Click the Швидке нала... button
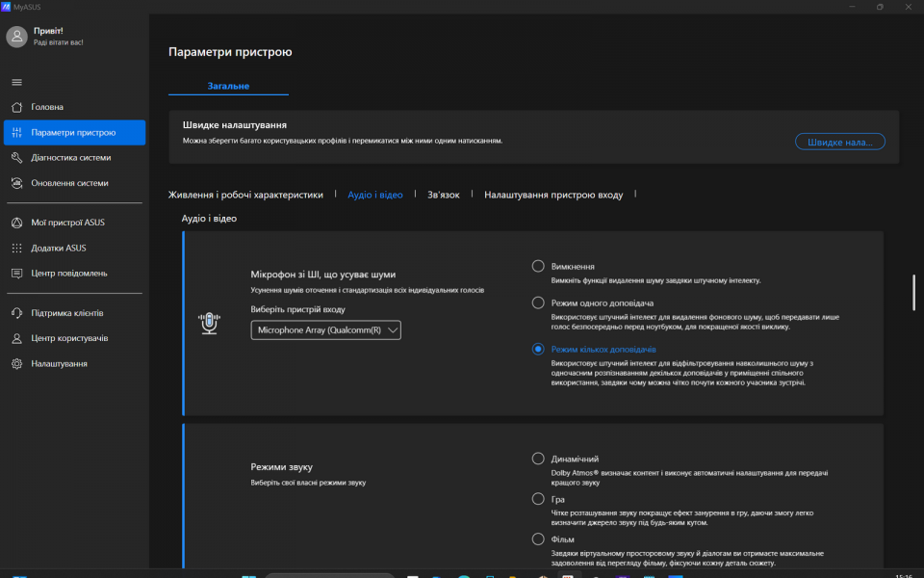The height and width of the screenshot is (578, 924). coord(839,142)
